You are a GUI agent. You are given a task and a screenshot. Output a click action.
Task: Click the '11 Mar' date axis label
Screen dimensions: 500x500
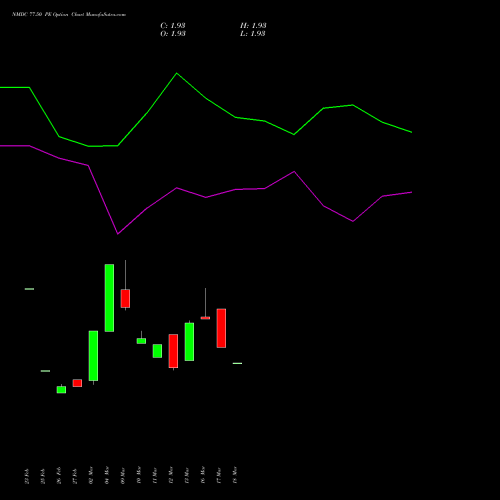[155, 475]
